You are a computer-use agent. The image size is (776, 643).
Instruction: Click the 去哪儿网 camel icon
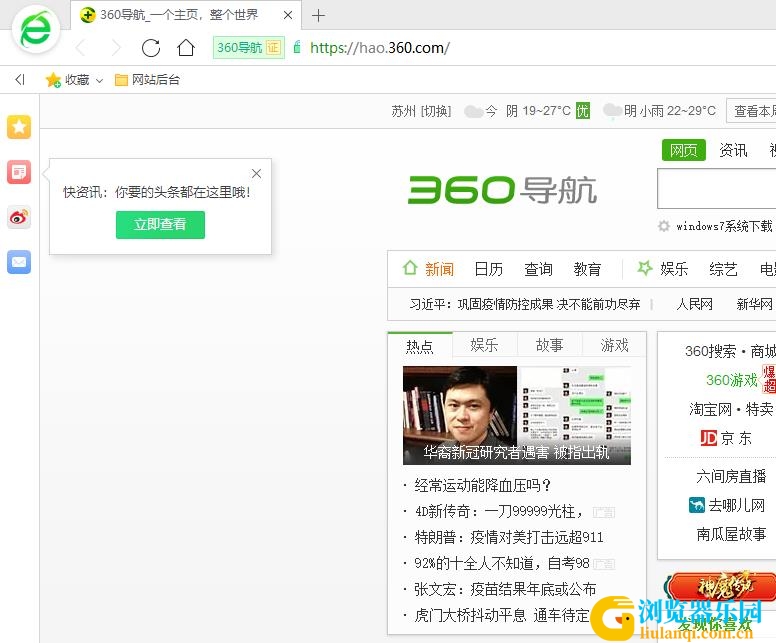point(697,505)
